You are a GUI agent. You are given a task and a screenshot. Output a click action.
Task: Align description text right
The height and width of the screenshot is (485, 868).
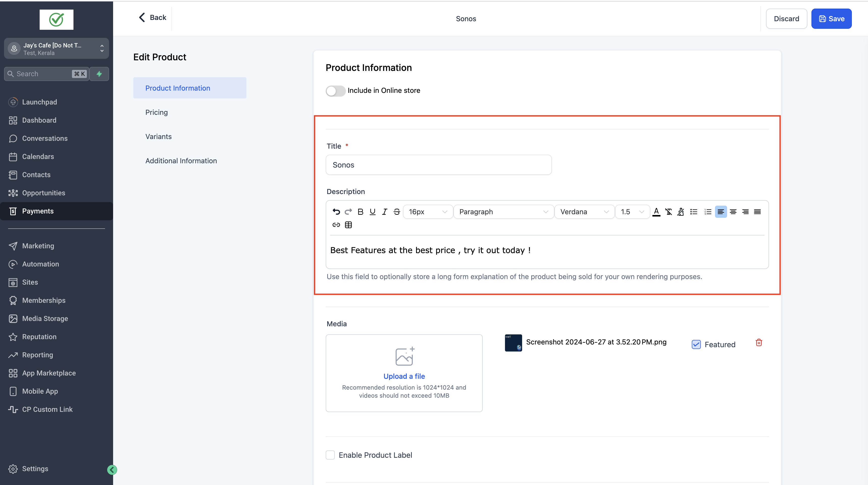[745, 211]
